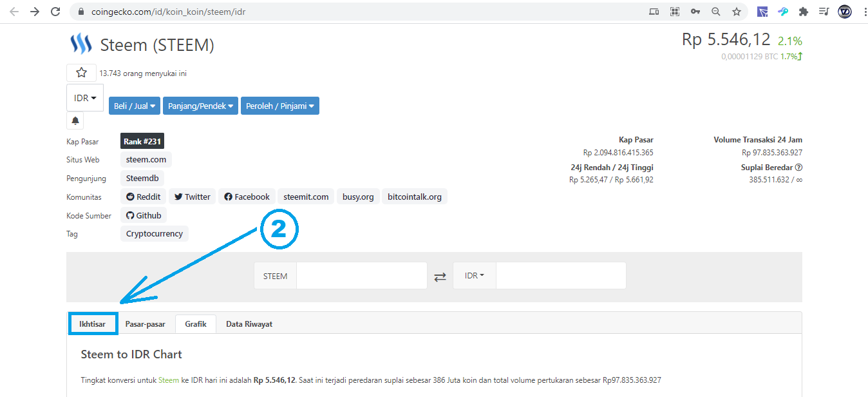The width and height of the screenshot is (868, 397).
Task: Expand the Beli / Jual dropdown
Action: [135, 106]
